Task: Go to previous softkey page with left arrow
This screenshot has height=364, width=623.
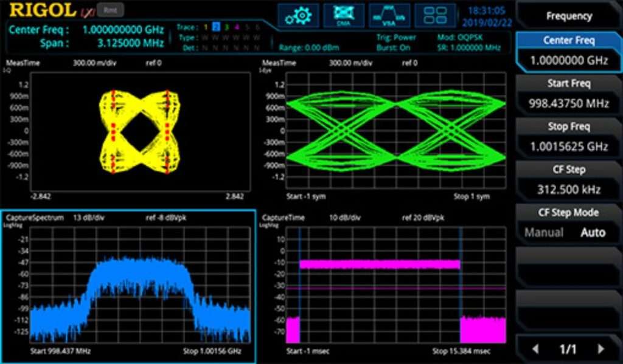Action: point(535,349)
